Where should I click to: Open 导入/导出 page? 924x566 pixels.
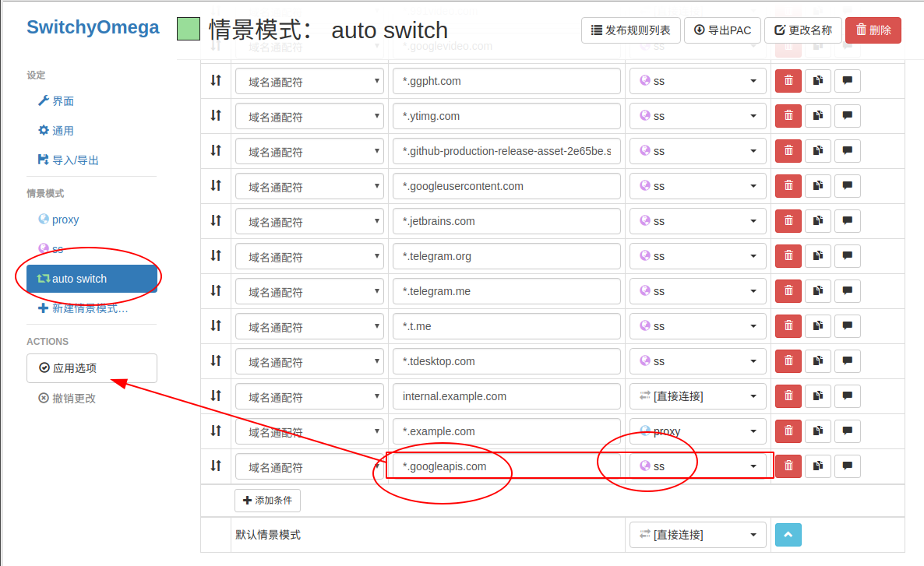[x=69, y=160]
